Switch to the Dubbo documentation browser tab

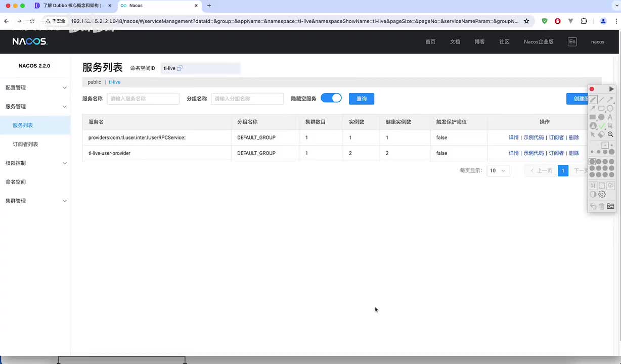pos(73,6)
